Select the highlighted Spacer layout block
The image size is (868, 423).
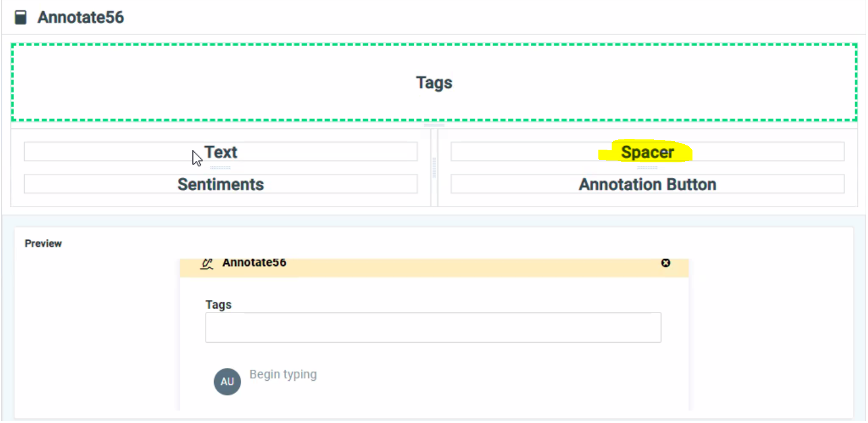(x=647, y=152)
